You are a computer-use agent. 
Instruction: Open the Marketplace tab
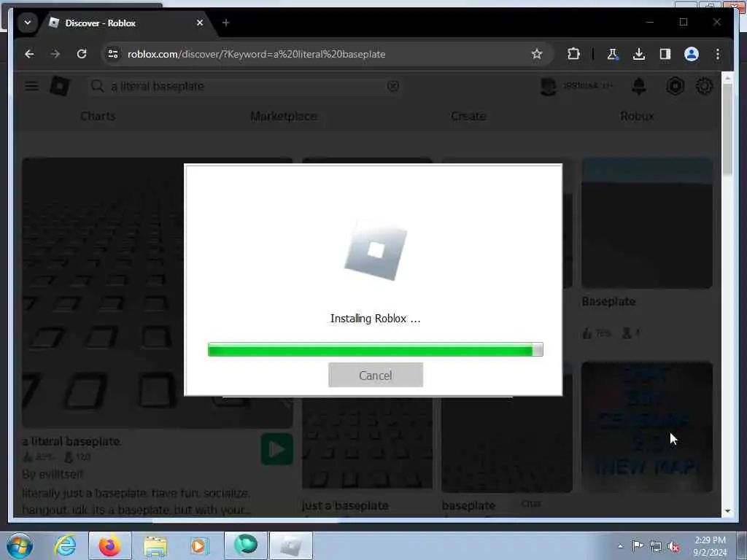(x=284, y=116)
